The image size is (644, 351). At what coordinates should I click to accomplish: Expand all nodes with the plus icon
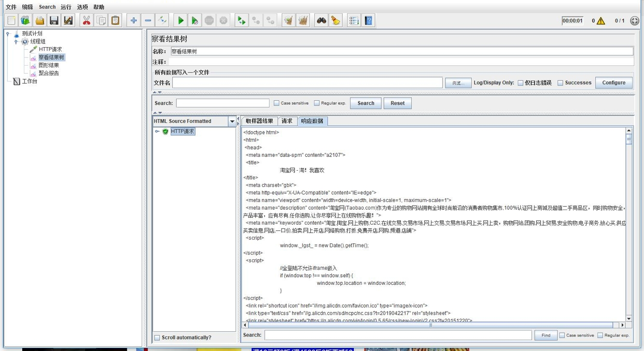(x=134, y=20)
